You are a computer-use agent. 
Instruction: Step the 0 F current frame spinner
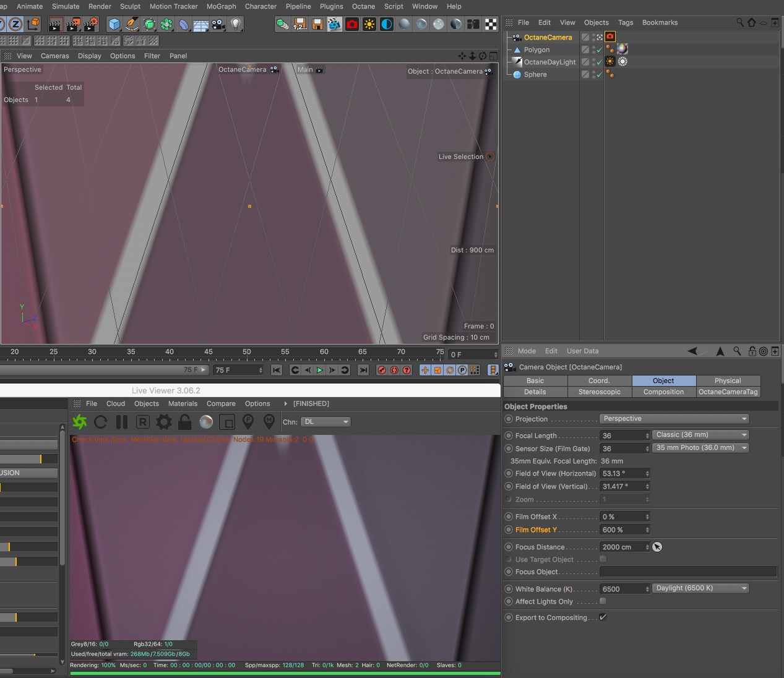pyautogui.click(x=496, y=354)
